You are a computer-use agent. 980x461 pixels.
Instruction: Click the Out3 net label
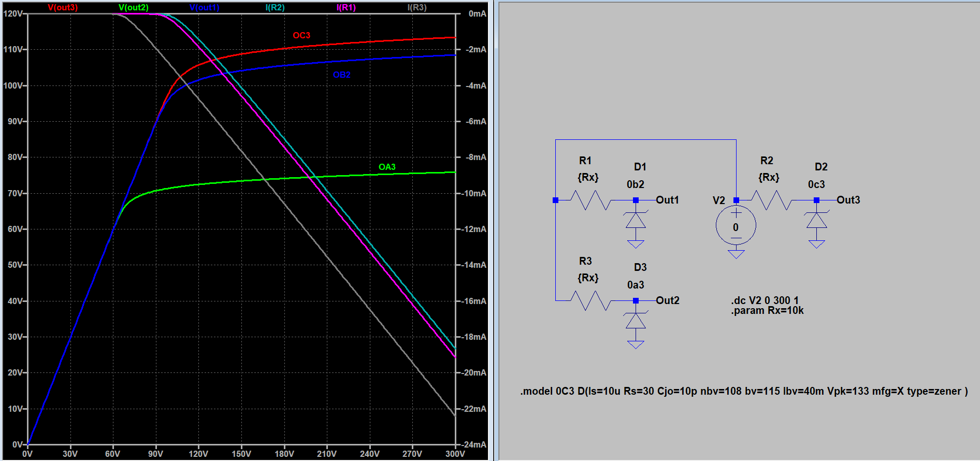[x=848, y=200]
